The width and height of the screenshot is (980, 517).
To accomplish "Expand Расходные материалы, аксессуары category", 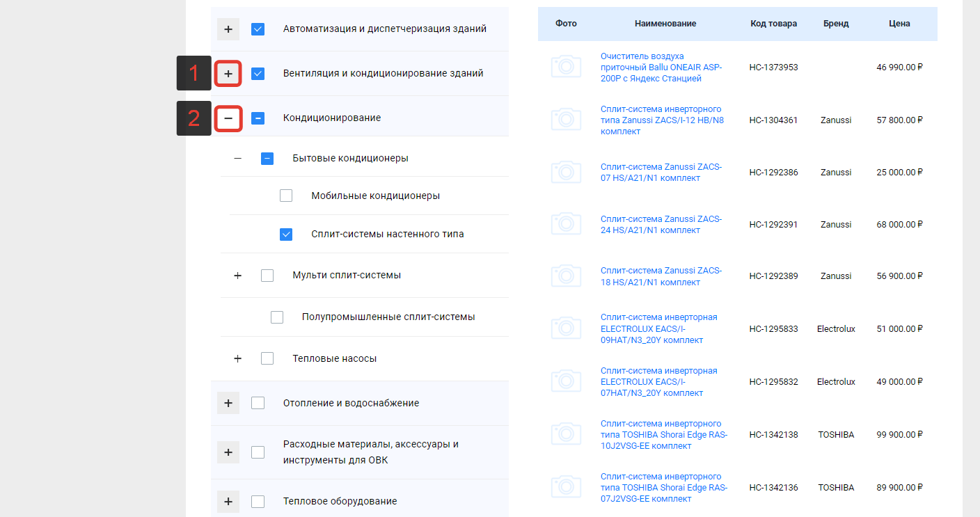I will click(x=228, y=452).
